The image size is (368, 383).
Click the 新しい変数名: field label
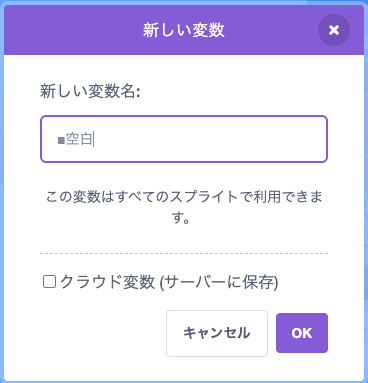point(90,91)
